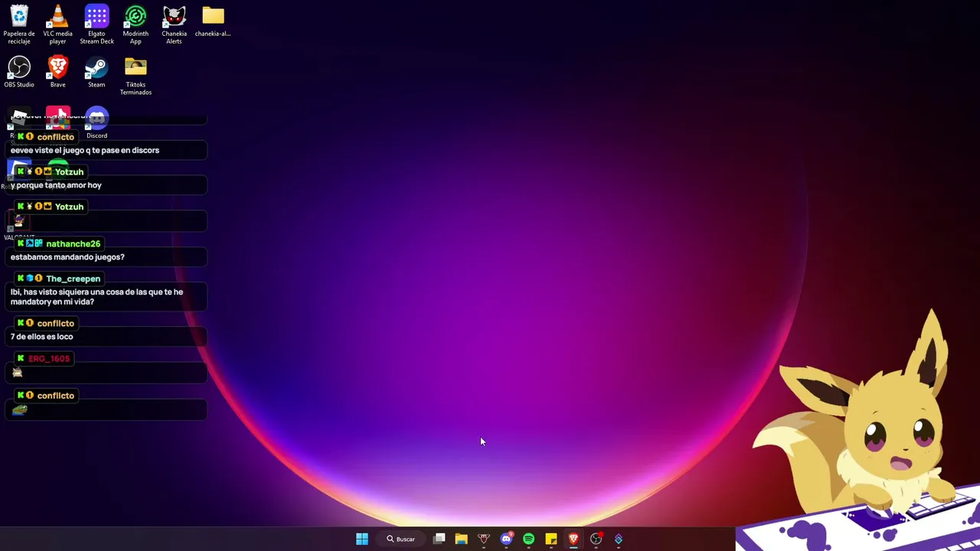Open Sticky Notes from the taskbar
980x551 pixels.
pos(551,540)
